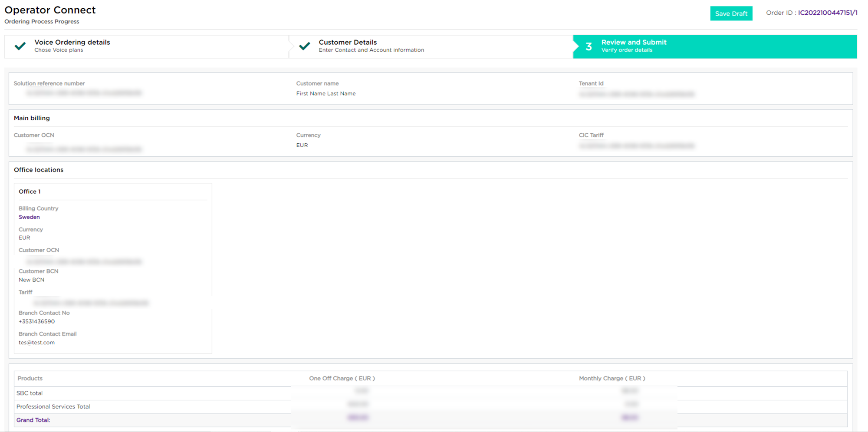The width and height of the screenshot is (868, 432).
Task: Click the Currency EUR value under Main billing
Action: click(x=302, y=145)
